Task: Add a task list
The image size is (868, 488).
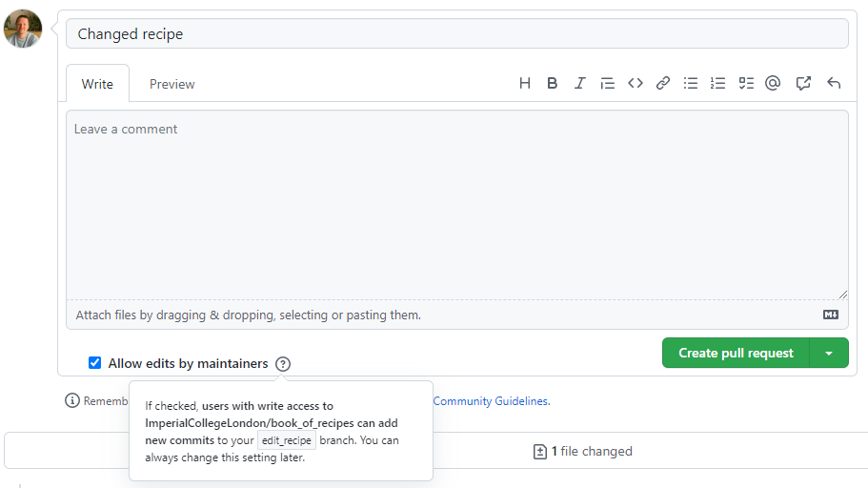Action: click(x=746, y=84)
